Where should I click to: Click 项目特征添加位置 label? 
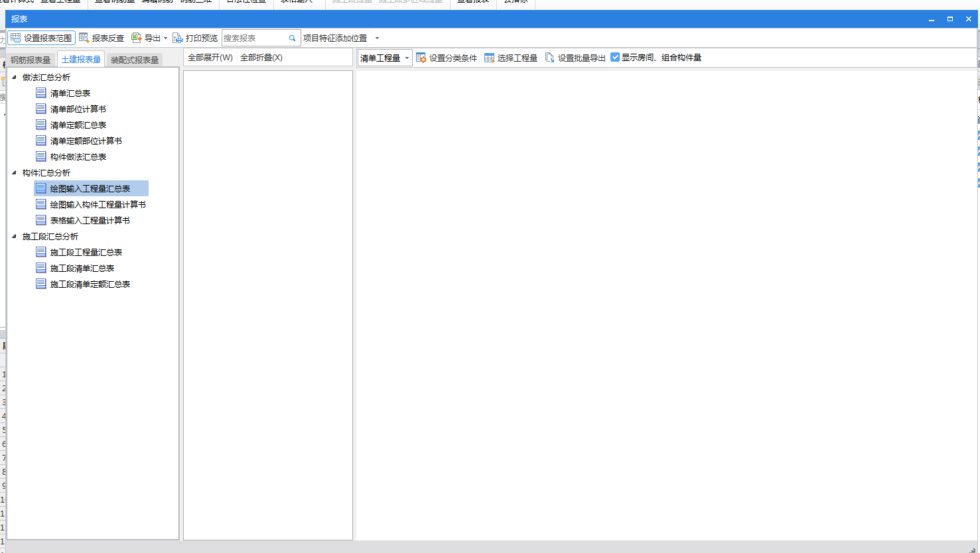click(335, 38)
